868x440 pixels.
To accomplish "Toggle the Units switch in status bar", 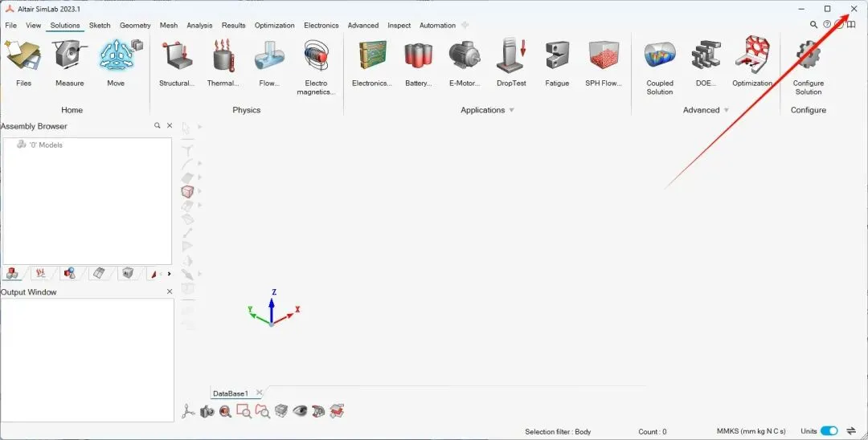I will pos(829,431).
